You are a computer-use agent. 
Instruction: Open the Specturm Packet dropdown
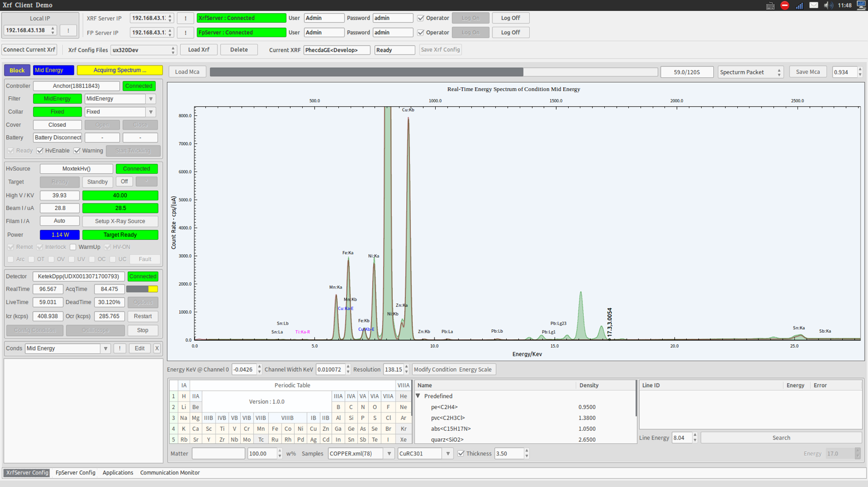(750, 72)
